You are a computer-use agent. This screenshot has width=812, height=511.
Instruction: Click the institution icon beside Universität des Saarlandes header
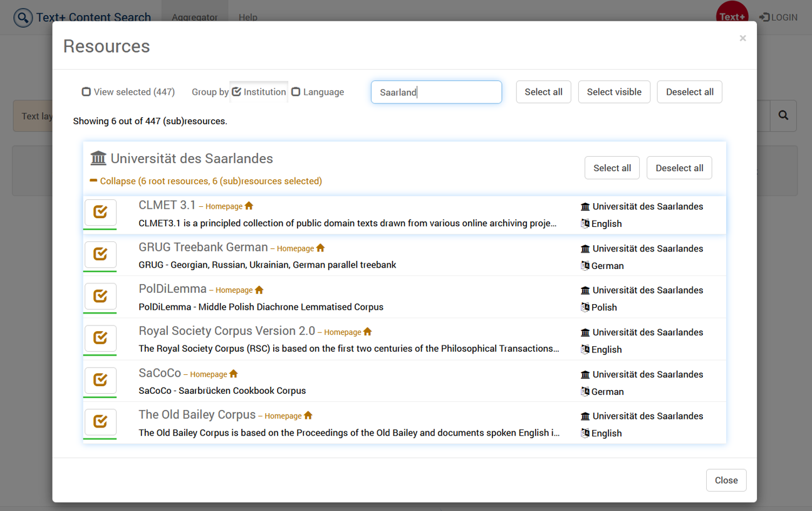point(98,158)
